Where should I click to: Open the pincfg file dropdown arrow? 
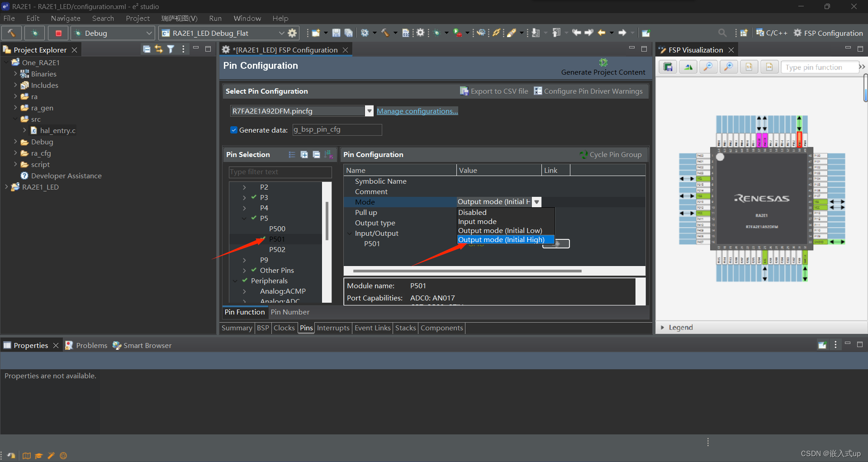tap(369, 111)
